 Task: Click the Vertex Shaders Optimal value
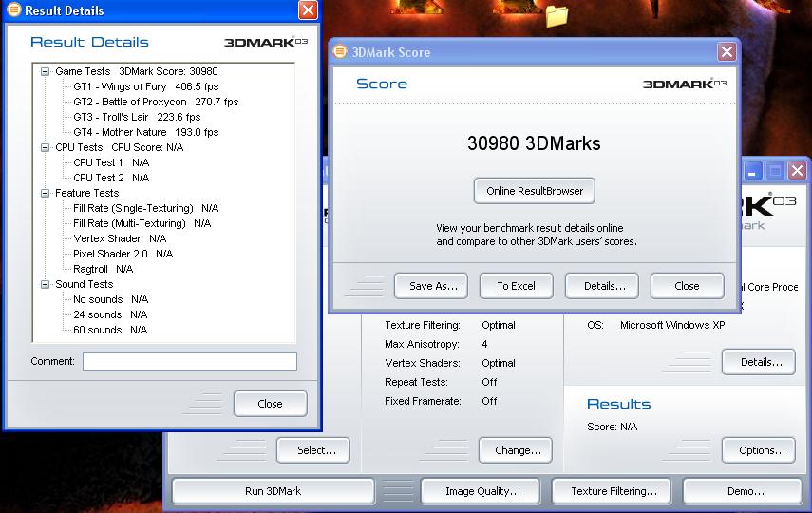pyautogui.click(x=499, y=363)
